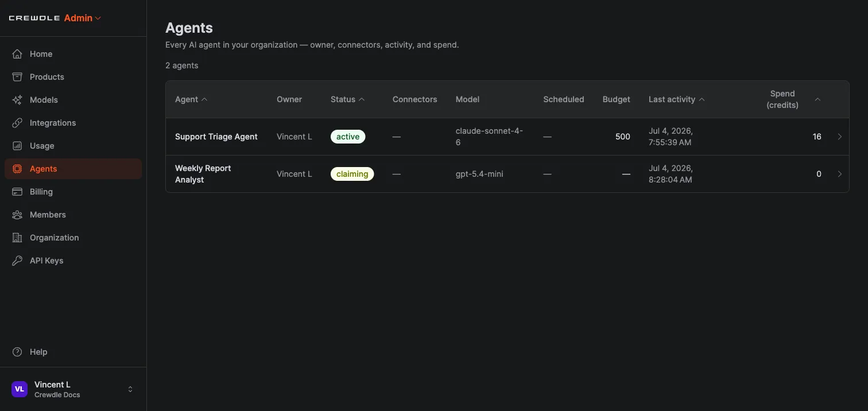The image size is (868, 411).
Task: Open the Admin workspace dropdown
Action: click(x=83, y=18)
